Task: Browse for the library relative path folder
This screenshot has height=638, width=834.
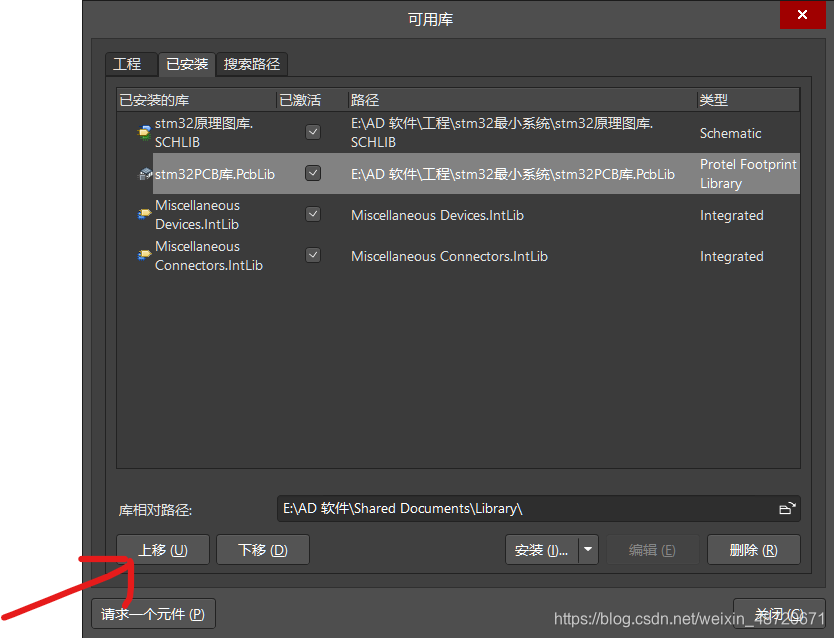Action: pyautogui.click(x=787, y=508)
